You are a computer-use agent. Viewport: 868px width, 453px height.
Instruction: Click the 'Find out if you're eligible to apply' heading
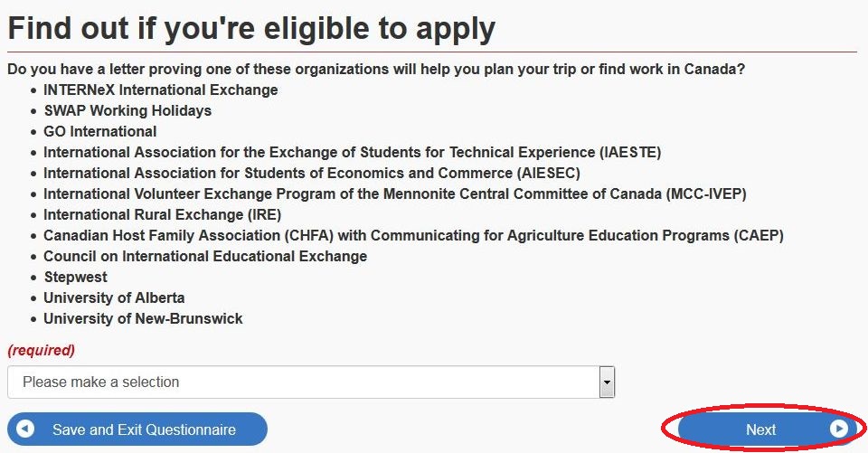click(251, 29)
